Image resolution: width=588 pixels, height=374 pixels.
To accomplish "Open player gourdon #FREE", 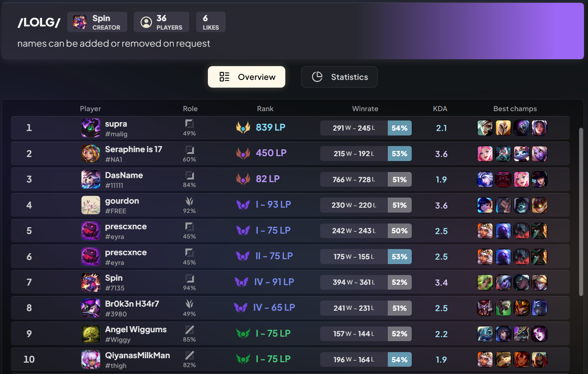I will coord(122,205).
